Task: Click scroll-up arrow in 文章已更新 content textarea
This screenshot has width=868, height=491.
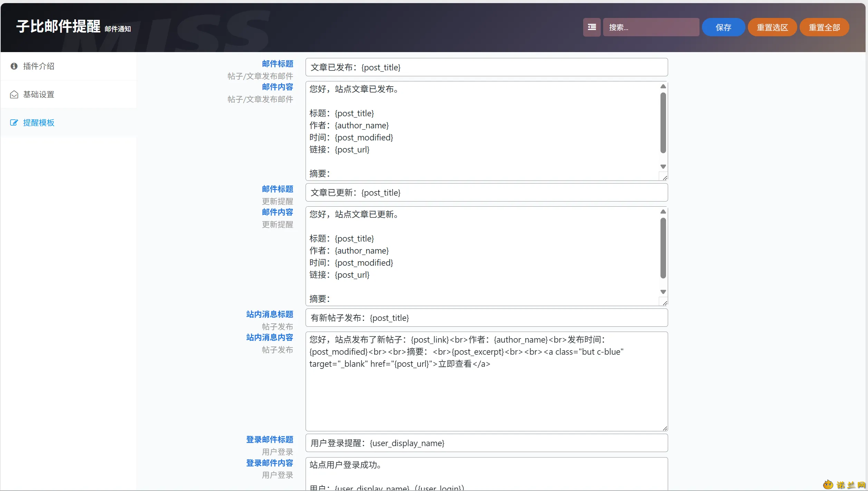Action: coord(663,212)
